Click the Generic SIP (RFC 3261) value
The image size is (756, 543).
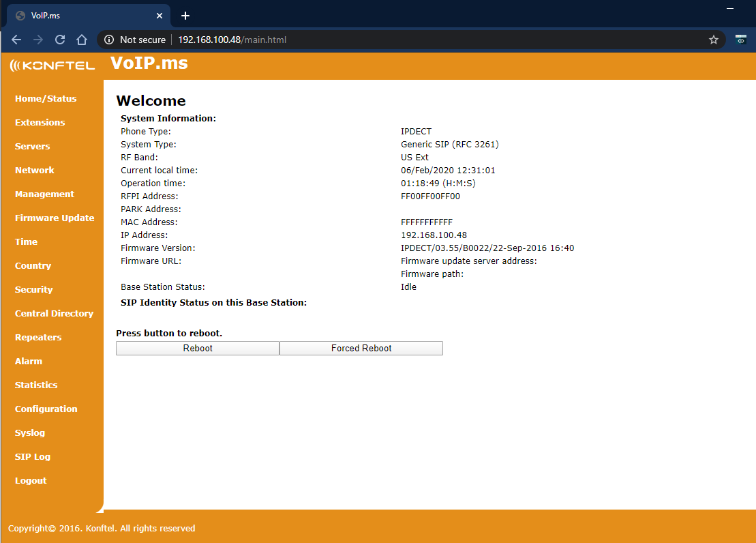[450, 145]
